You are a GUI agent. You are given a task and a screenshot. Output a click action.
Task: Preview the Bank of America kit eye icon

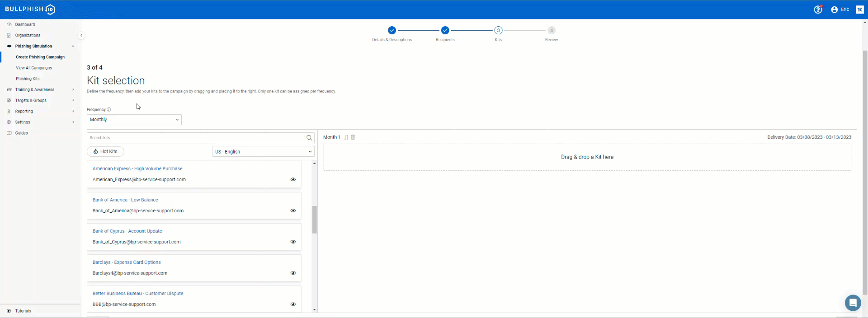pos(293,210)
